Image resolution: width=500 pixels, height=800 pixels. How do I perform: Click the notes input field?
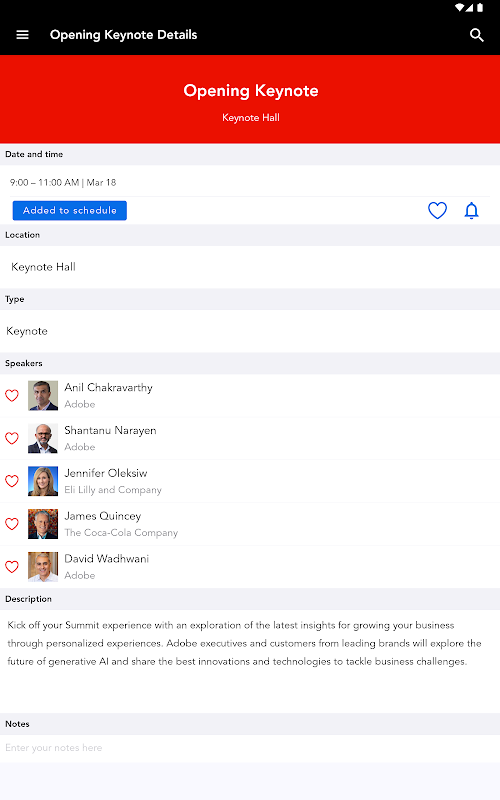[250, 748]
